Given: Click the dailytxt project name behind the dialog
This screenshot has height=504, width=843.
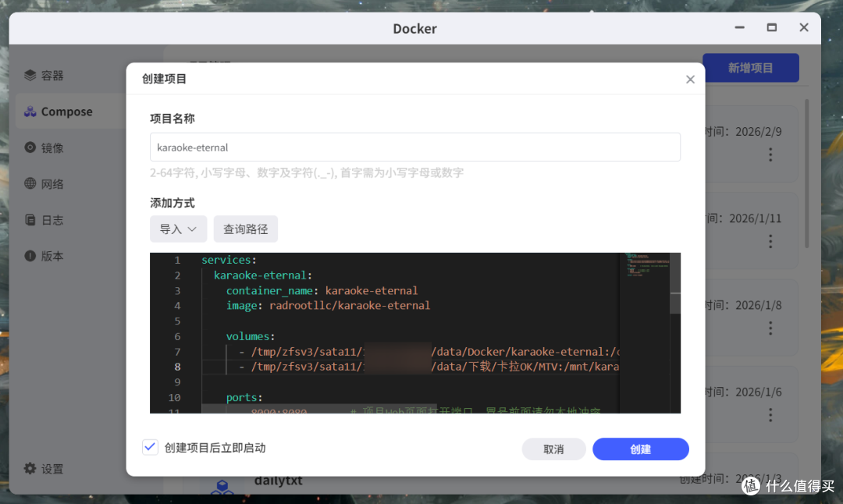Looking at the screenshot, I should click(278, 481).
